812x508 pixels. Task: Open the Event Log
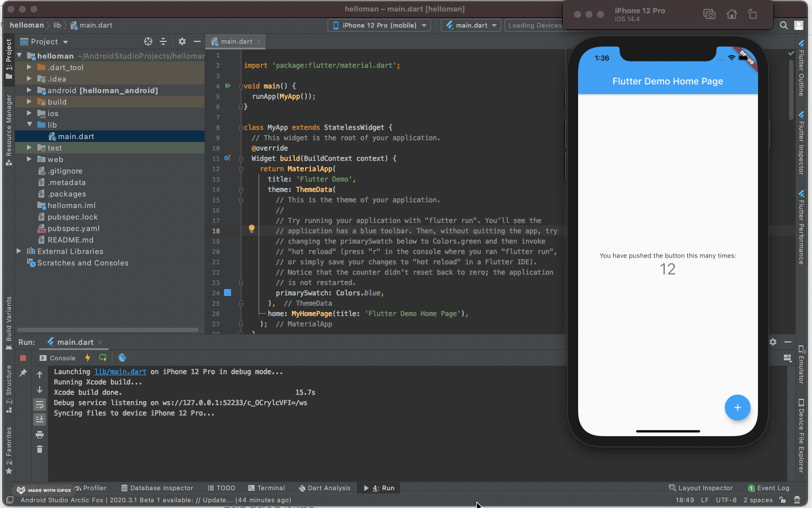pos(768,488)
